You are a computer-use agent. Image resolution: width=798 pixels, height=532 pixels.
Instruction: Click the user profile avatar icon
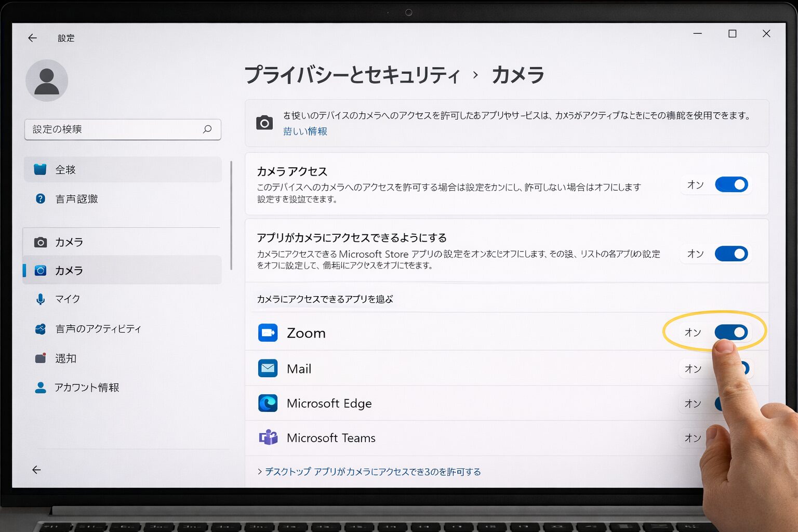click(x=47, y=81)
